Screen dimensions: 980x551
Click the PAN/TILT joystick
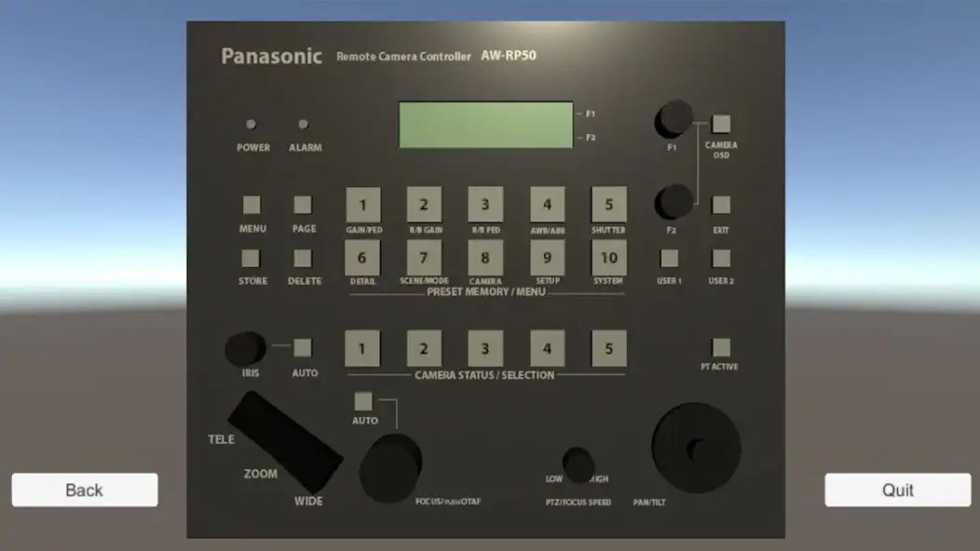[x=696, y=448]
